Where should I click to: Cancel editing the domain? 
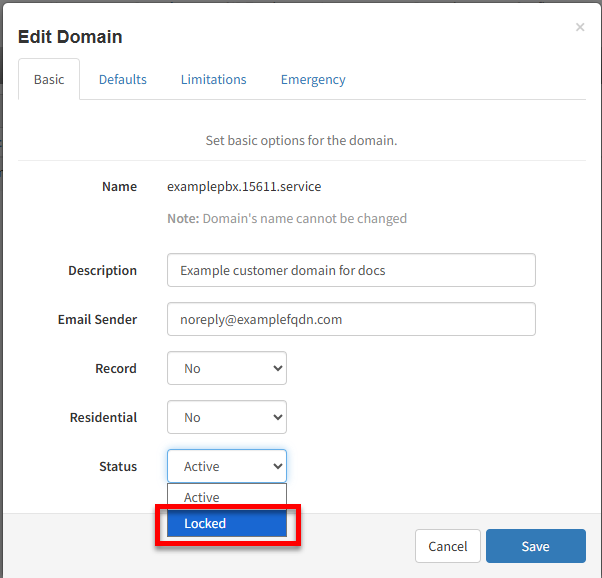[448, 546]
